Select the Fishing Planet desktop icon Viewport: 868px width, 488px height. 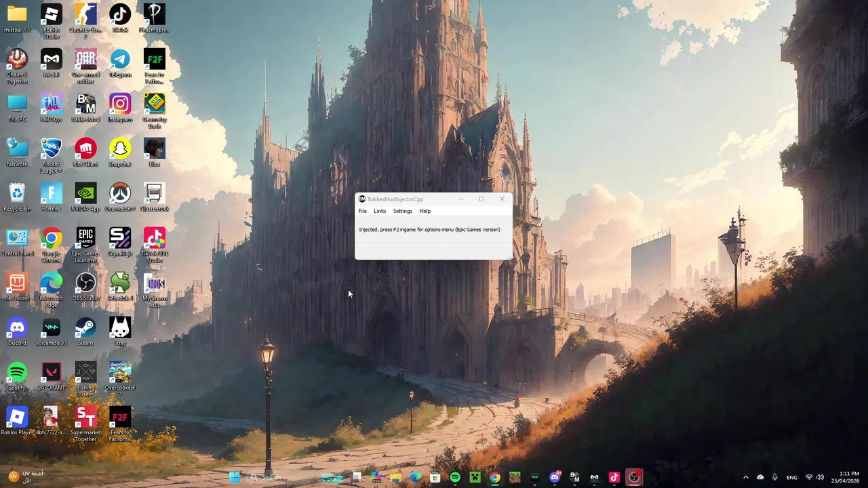[85, 380]
